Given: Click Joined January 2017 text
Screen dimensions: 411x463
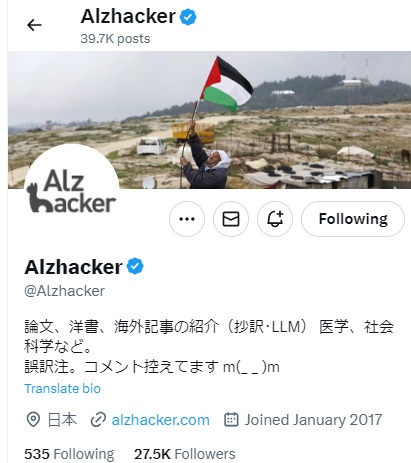Looking at the screenshot, I should (313, 420).
